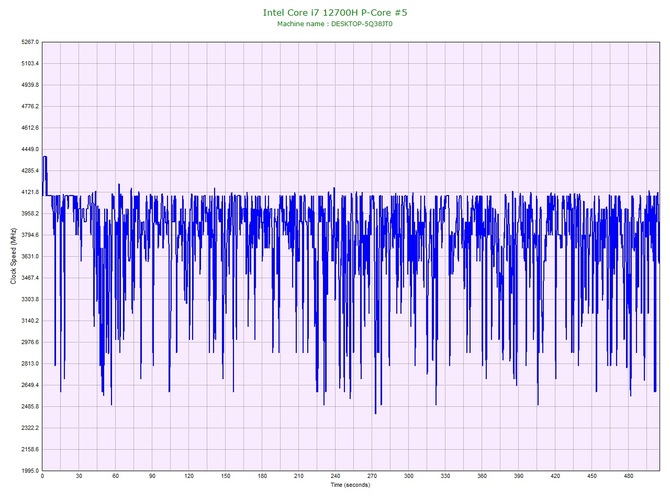Click the 150 tick on time axis
The height and width of the screenshot is (502, 670).
[x=226, y=476]
